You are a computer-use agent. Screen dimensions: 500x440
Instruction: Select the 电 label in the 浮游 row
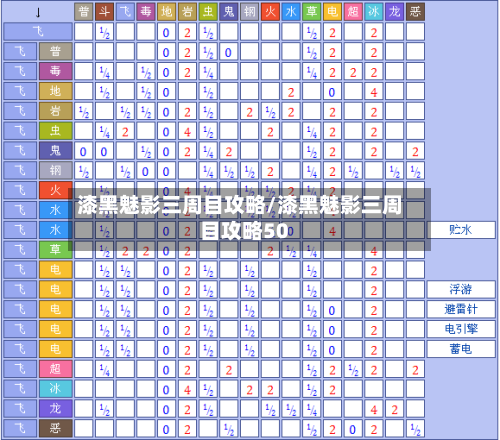point(55,290)
